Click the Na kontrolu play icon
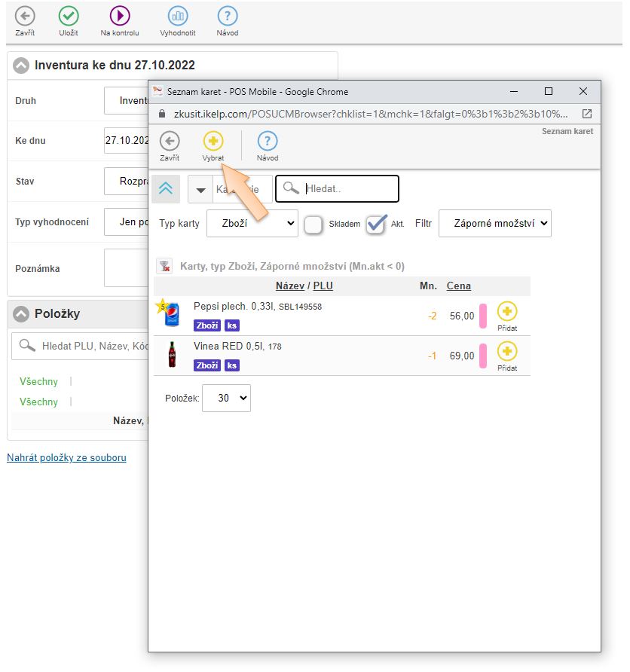 [x=119, y=16]
